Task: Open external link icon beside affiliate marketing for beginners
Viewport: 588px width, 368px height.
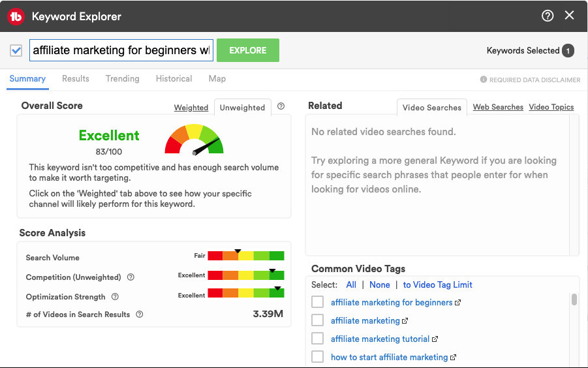Action: pos(458,302)
